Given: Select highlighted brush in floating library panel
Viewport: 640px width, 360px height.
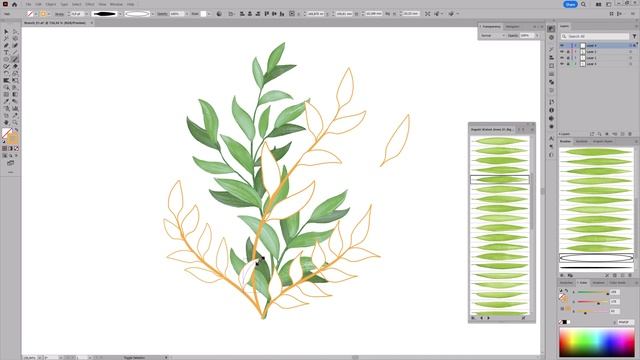Looking at the screenshot, I should [x=500, y=180].
